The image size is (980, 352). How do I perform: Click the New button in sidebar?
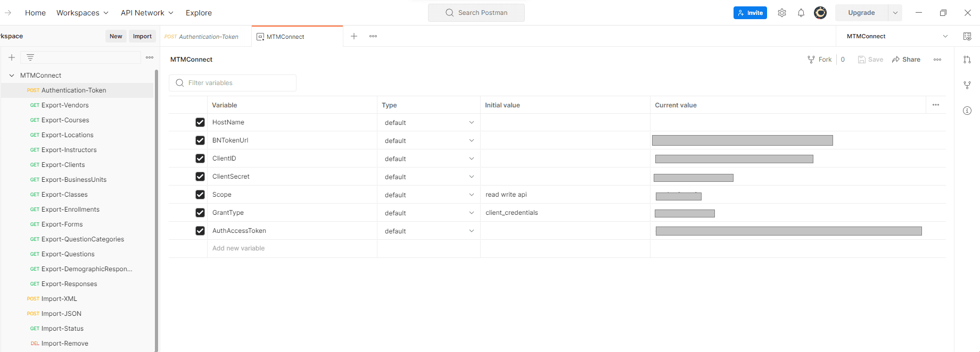click(116, 36)
